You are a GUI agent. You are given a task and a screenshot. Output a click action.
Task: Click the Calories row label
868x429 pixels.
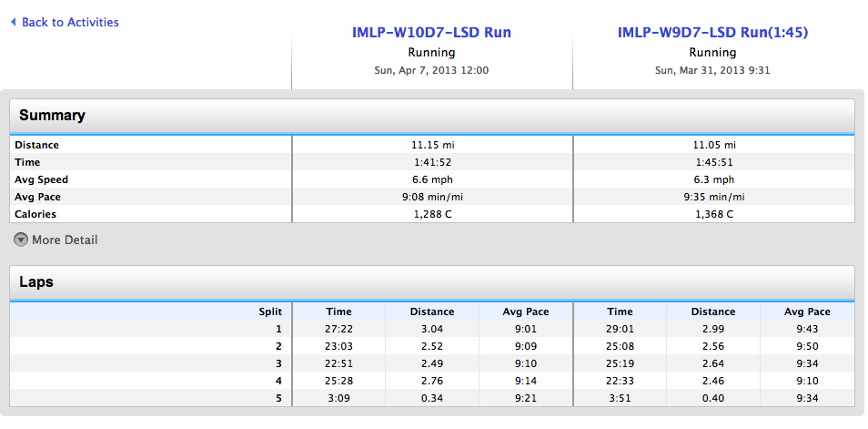[35, 215]
